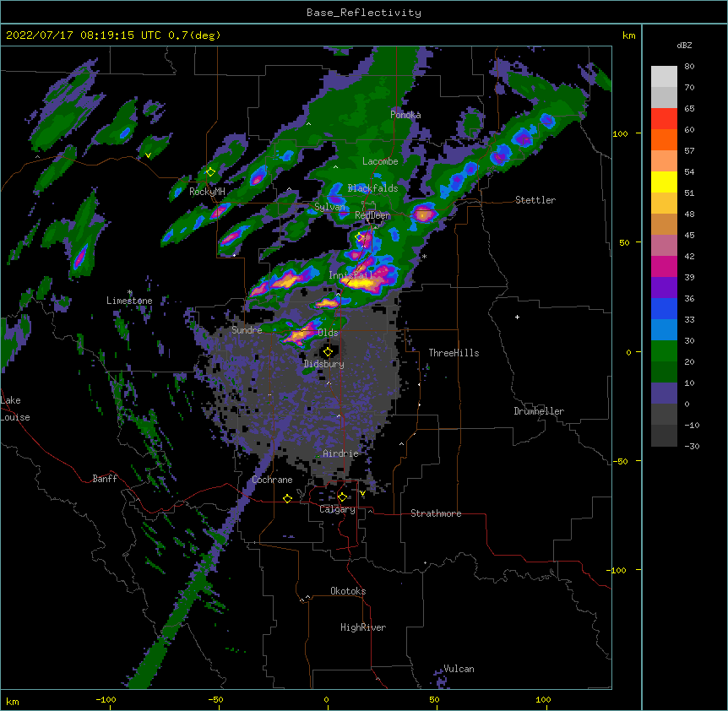The image size is (728, 711).
Task: Click the yellow diamond marker near RockyMH
Action: tap(210, 172)
